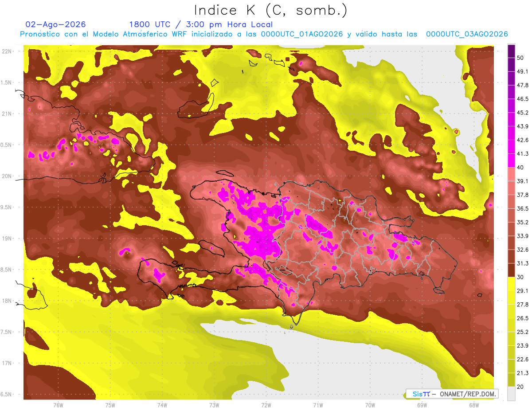Image resolution: width=532 pixels, height=411 pixels.
Task: Click the latitude label "18N"
Action: 6,301
